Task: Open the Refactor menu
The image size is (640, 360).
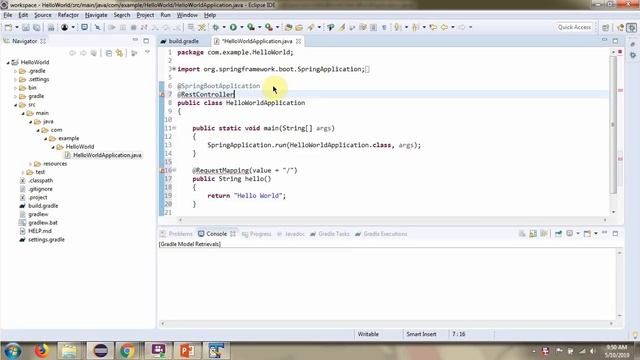Action: tap(68, 15)
